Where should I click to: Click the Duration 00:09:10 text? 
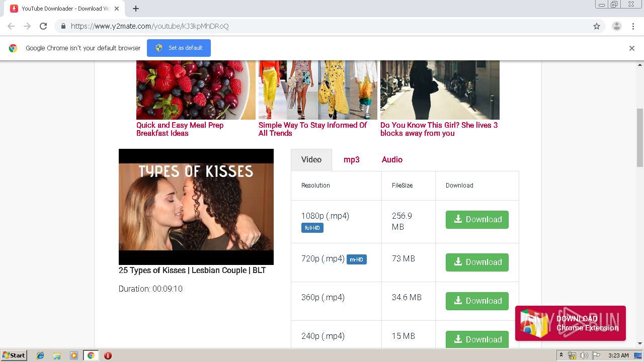tap(150, 289)
